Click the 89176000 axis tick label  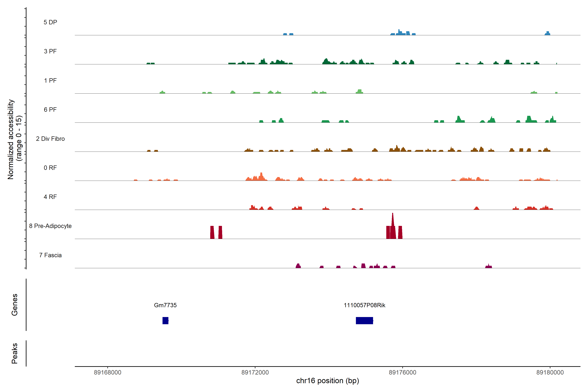(402, 372)
